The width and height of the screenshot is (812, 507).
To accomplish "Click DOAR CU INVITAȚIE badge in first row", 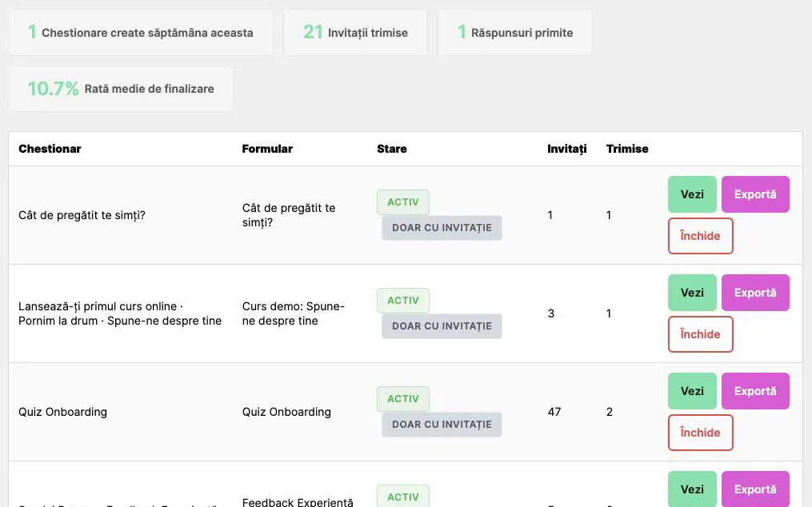I will pyautogui.click(x=442, y=228).
